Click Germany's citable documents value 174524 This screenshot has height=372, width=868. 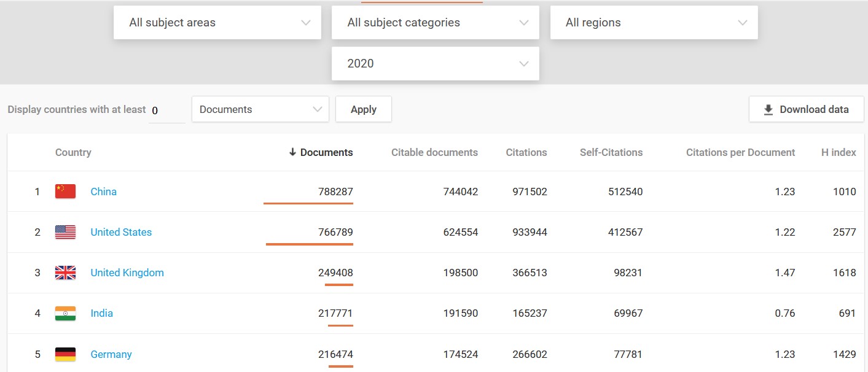pyautogui.click(x=461, y=354)
